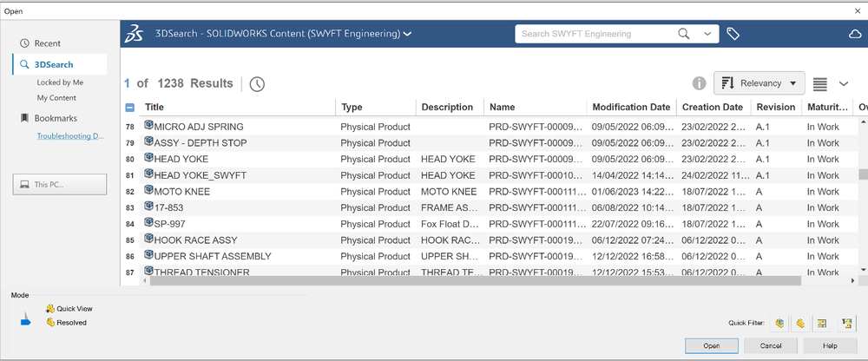Click This PC button
The height and width of the screenshot is (361, 868).
coord(60,184)
